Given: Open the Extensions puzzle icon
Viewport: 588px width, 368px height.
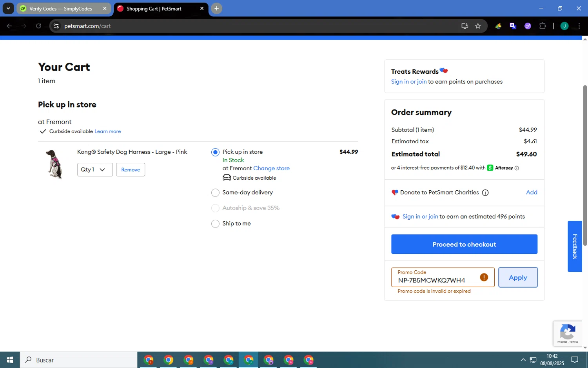Looking at the screenshot, I should 543,26.
